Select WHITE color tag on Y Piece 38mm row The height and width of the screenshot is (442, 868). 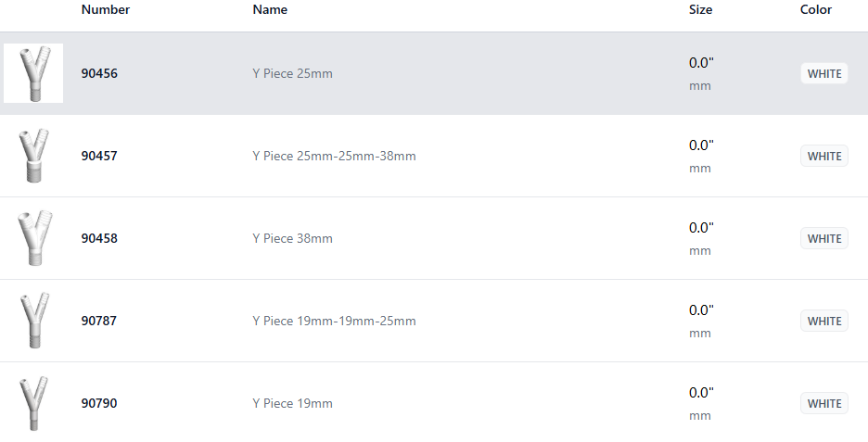(x=824, y=239)
